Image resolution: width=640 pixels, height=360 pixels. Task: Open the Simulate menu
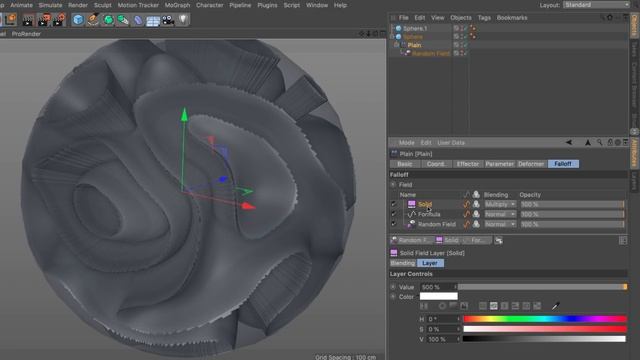(50, 5)
